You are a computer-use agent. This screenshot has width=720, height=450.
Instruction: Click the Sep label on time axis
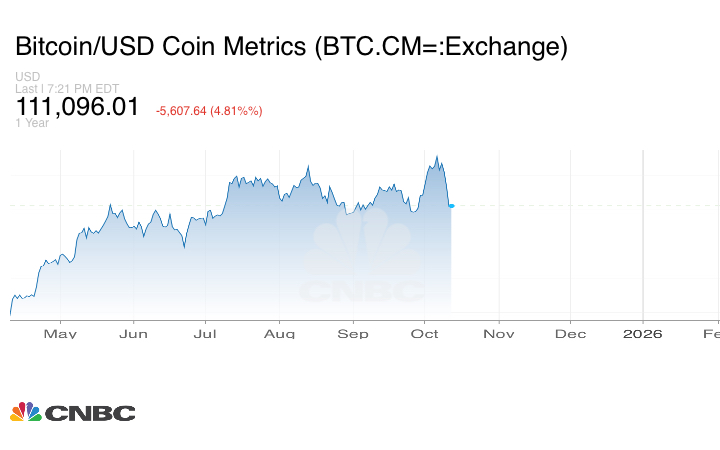pyautogui.click(x=354, y=333)
